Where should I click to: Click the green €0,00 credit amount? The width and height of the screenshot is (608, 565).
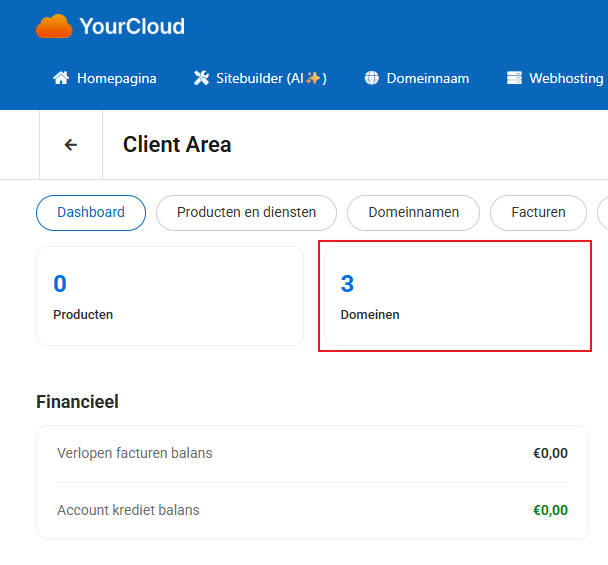pyautogui.click(x=550, y=510)
